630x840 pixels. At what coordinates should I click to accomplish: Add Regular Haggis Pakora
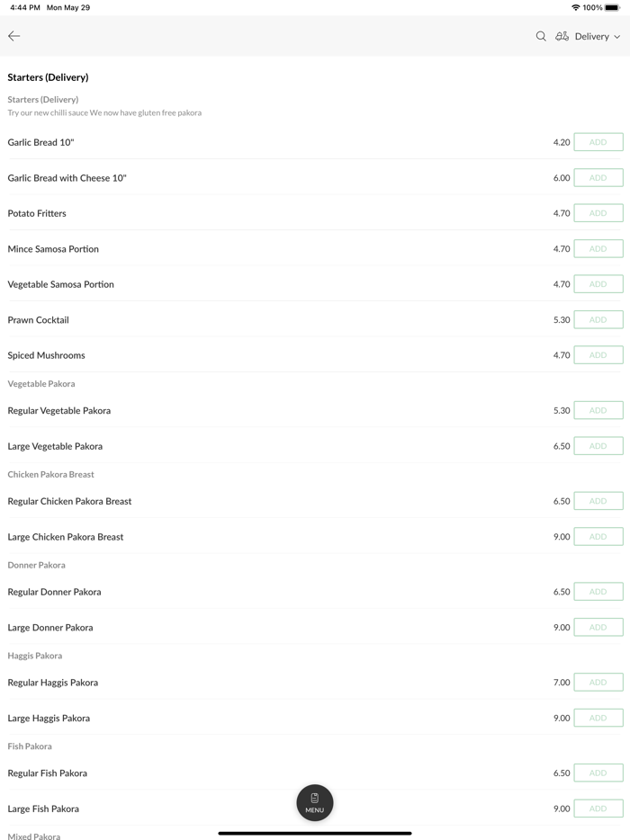[x=598, y=683]
